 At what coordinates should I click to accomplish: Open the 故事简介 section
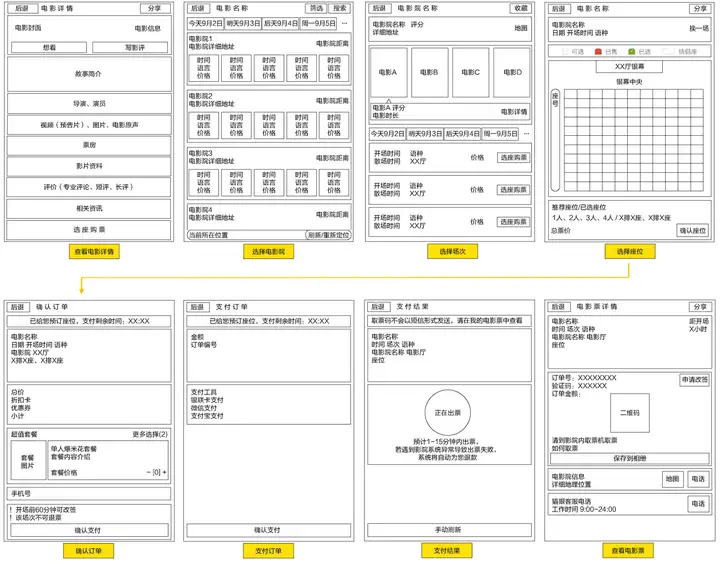click(x=89, y=73)
